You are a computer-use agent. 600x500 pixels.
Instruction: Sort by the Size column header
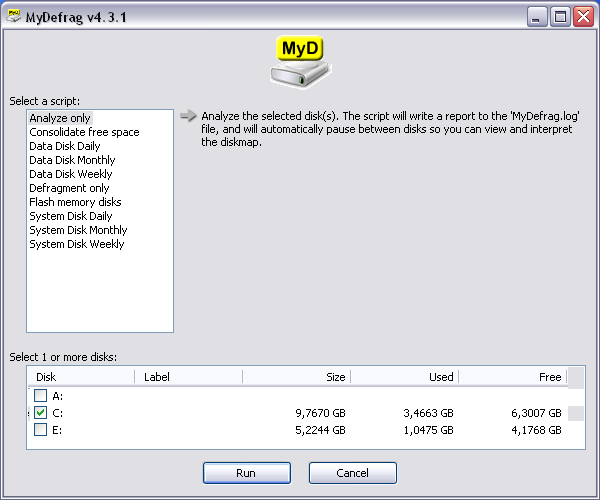pyautogui.click(x=297, y=377)
